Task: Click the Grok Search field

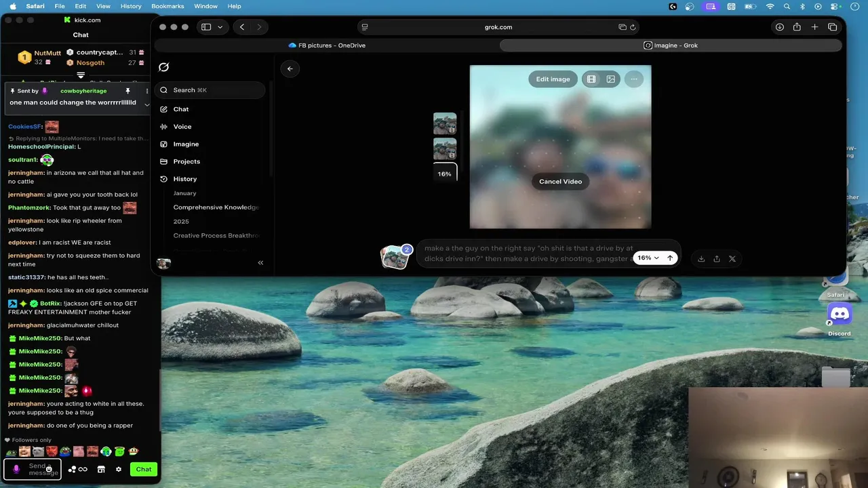Action: click(210, 90)
